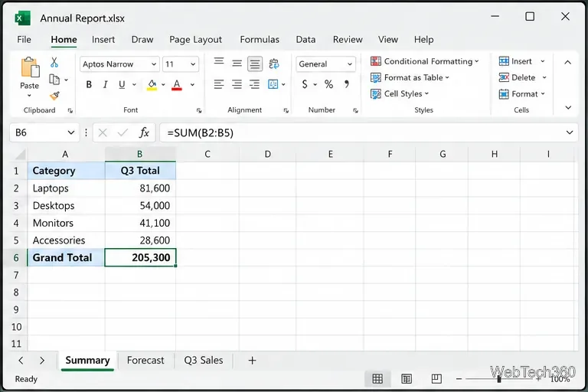Expand the formula bar chevron
The width and height of the screenshot is (588, 392).
(570, 132)
